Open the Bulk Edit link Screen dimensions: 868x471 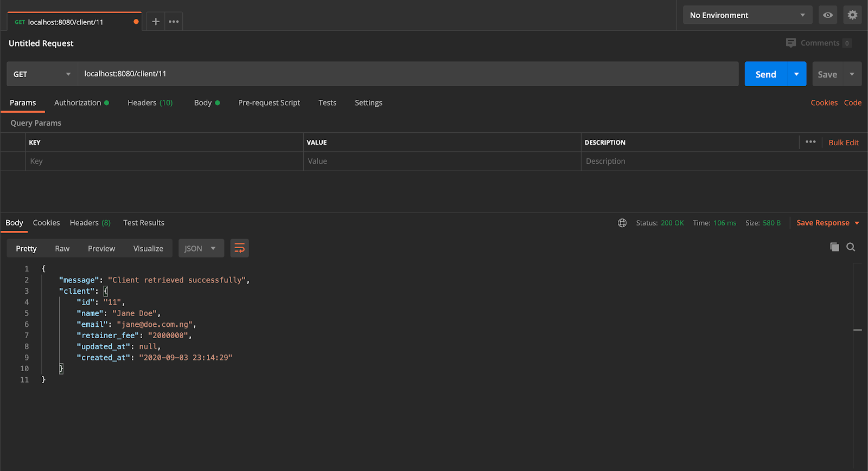coord(844,143)
